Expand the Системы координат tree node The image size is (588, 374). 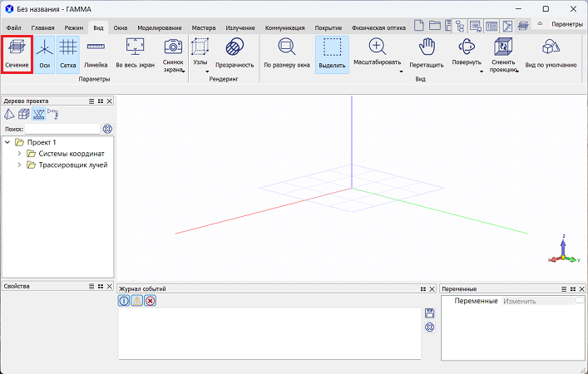tap(19, 154)
